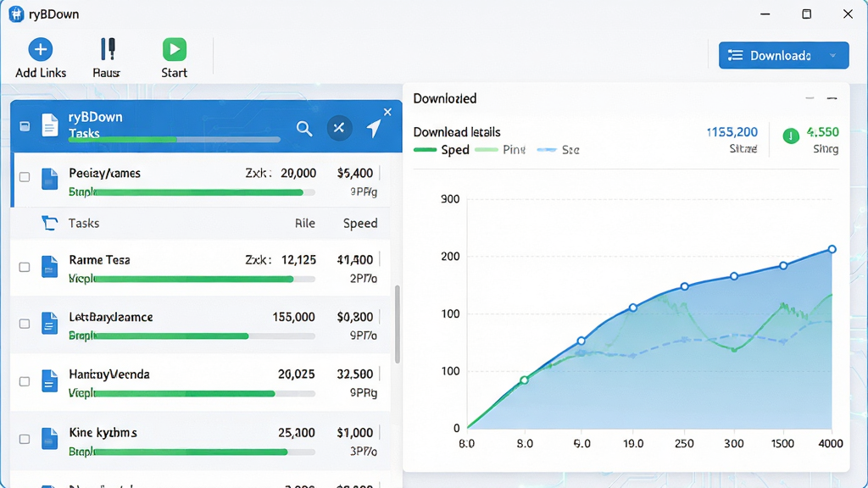Tick the LetBaryJaamce task checkbox
Image resolution: width=868 pixels, height=488 pixels.
(25, 324)
